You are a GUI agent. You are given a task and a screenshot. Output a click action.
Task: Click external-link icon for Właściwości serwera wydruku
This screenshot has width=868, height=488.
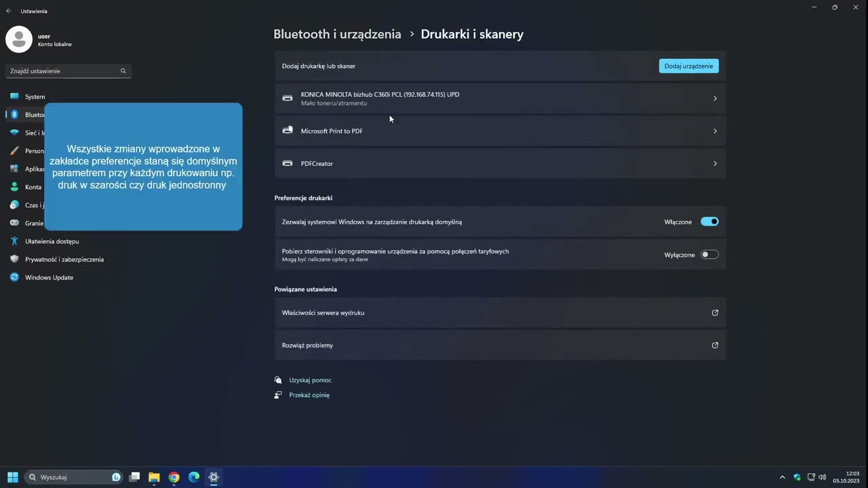coord(715,312)
